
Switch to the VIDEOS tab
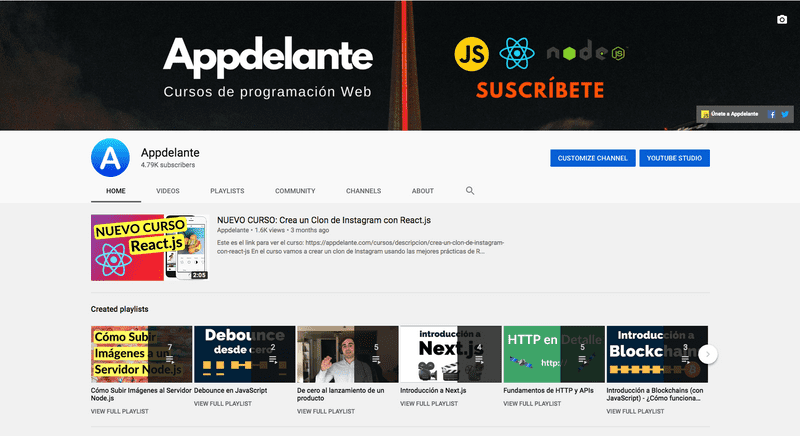(x=168, y=191)
